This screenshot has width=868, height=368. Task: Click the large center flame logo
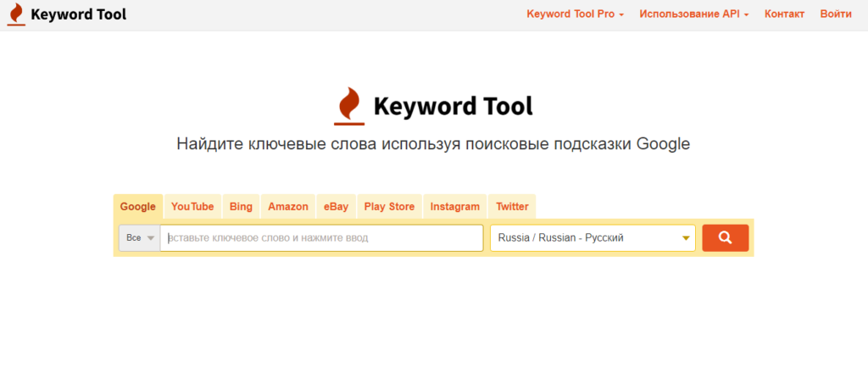(348, 106)
